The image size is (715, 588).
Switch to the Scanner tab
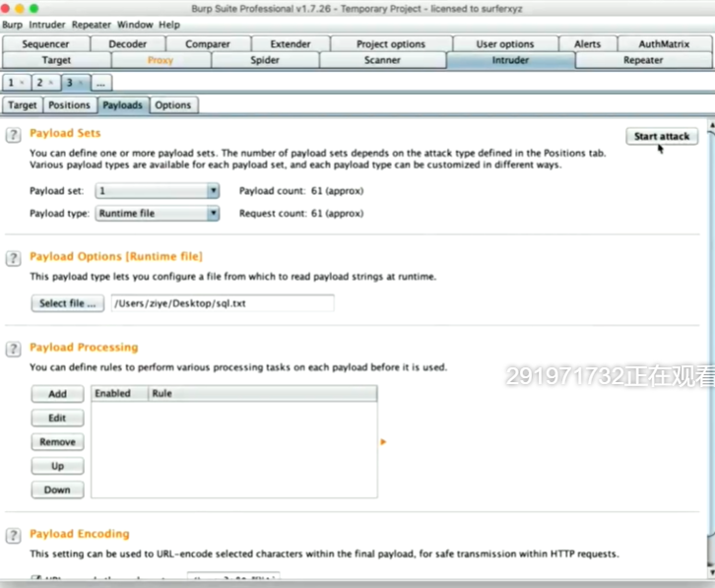tap(382, 60)
